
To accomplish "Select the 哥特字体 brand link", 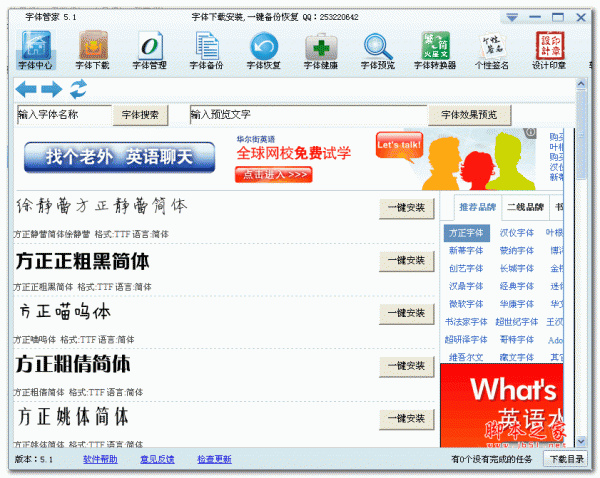I will point(517,339).
